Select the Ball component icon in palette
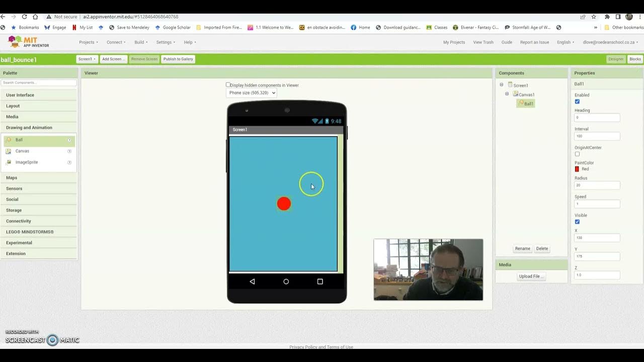 point(9,140)
